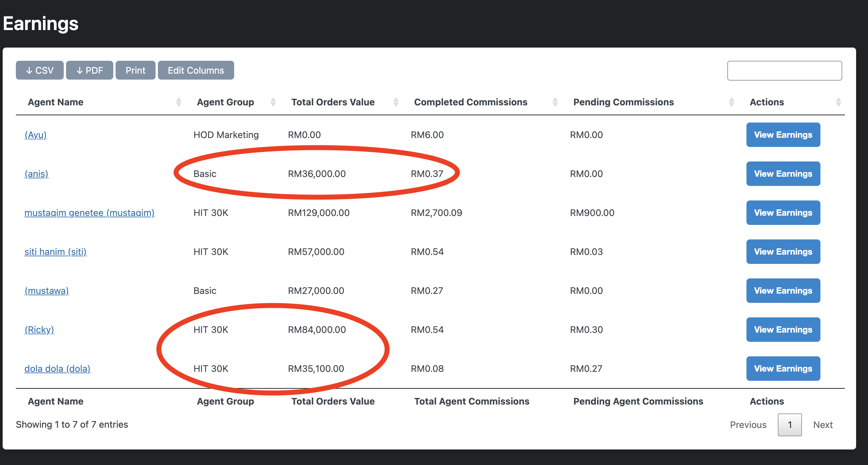
Task: Select page 1 in pagination
Action: click(789, 425)
